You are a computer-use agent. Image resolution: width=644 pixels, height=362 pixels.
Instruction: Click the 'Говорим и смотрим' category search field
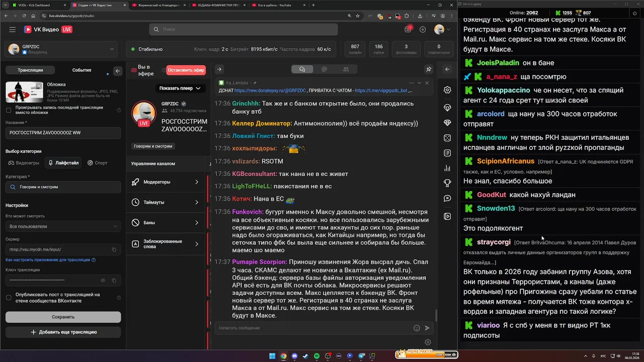(63, 187)
